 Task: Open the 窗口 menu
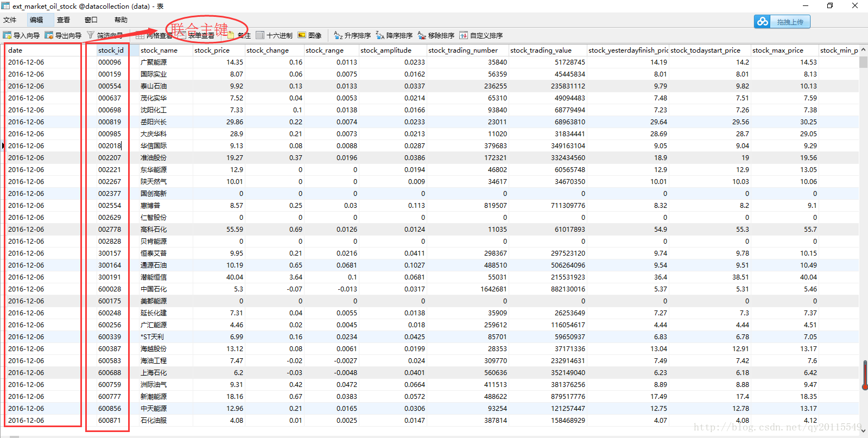click(x=91, y=20)
